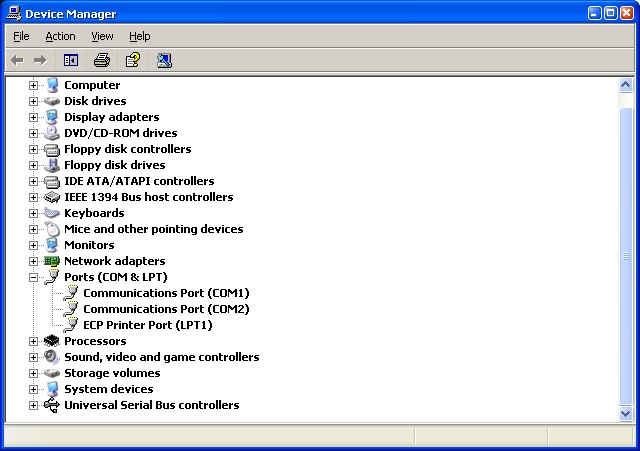Expand the Monitors node
Viewport: 640px width, 451px height.
33,245
